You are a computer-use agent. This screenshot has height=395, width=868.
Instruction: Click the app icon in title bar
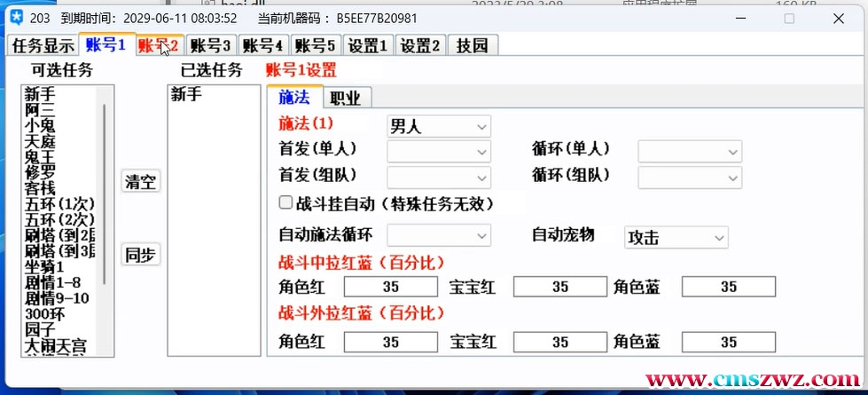click(13, 18)
